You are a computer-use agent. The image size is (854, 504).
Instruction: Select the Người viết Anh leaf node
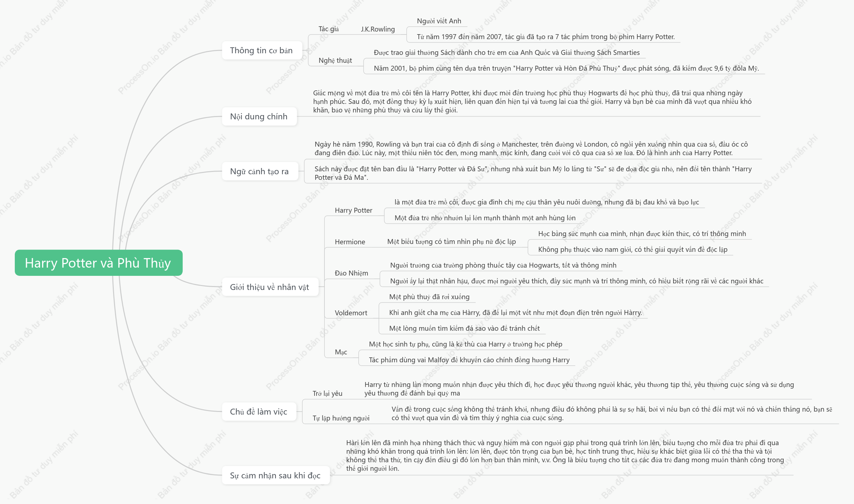tap(439, 21)
